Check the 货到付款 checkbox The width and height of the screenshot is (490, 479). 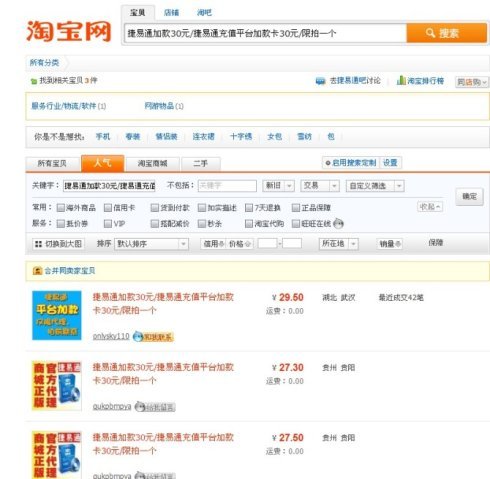pos(154,208)
